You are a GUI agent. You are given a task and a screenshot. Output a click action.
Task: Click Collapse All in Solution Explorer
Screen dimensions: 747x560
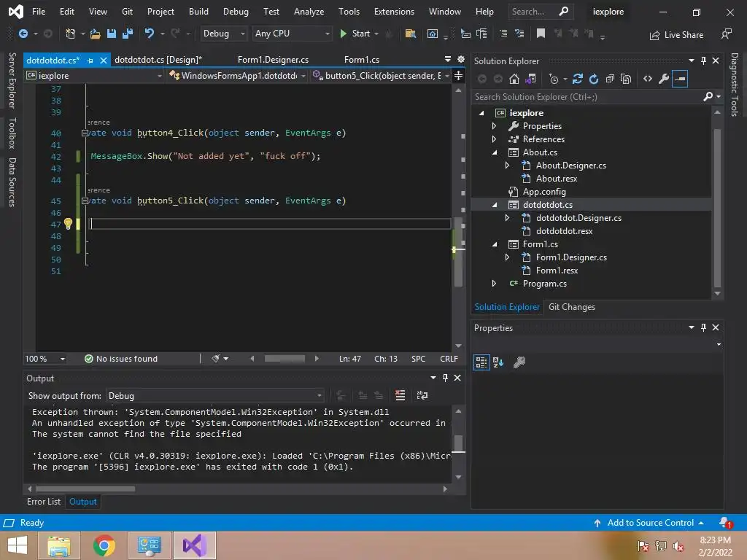coord(610,79)
